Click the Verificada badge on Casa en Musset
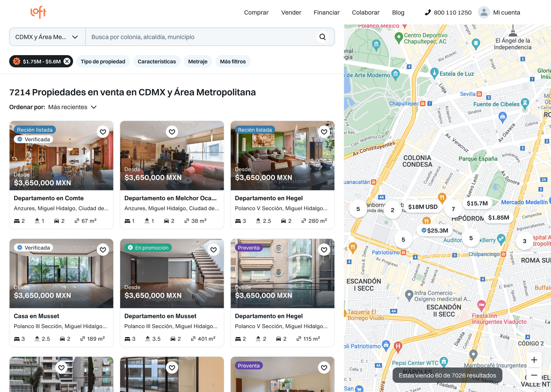 (x=34, y=248)
